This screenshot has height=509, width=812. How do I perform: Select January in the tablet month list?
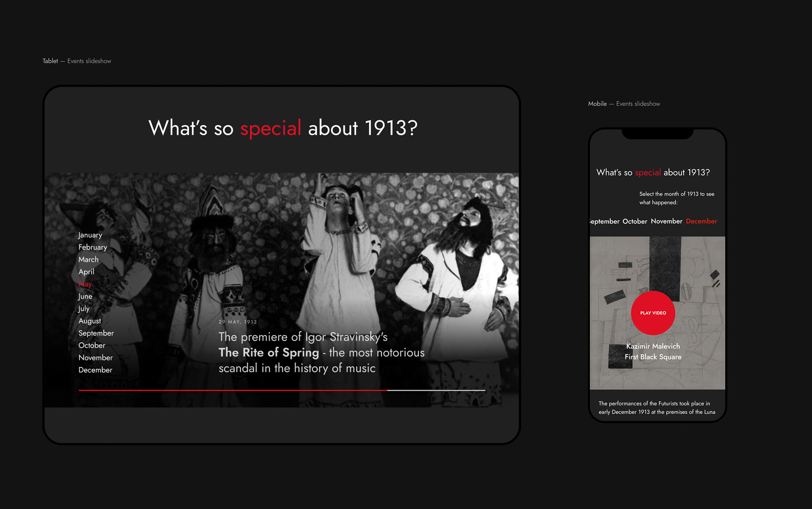[x=90, y=235]
